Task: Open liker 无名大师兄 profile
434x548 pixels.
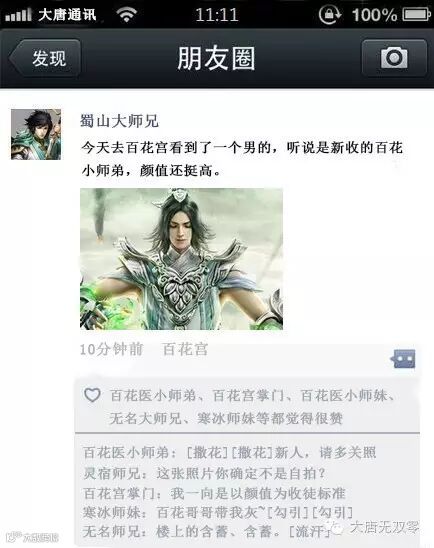Action: (145, 418)
